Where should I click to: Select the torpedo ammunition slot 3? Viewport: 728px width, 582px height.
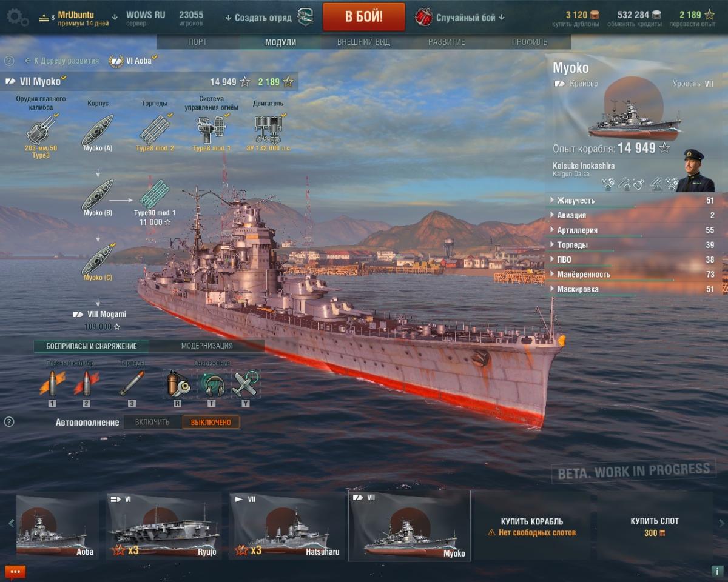coord(132,384)
